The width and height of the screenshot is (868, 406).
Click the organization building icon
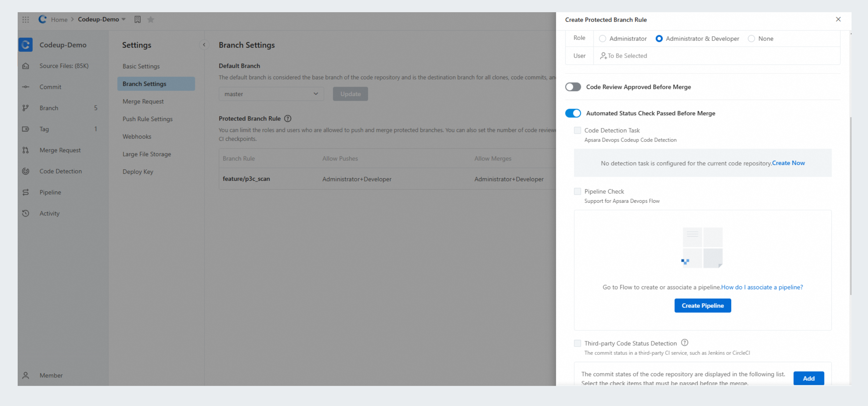137,20
